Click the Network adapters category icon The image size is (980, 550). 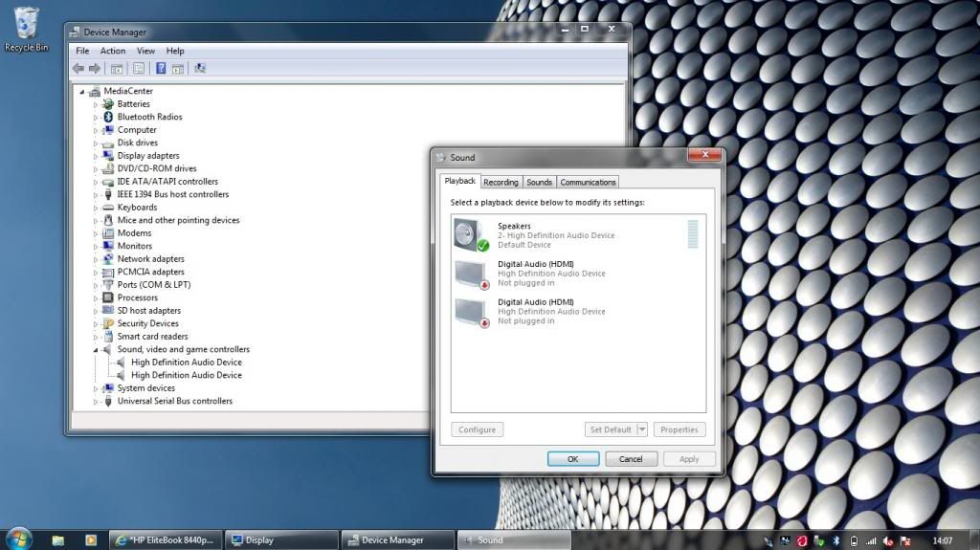click(108, 259)
